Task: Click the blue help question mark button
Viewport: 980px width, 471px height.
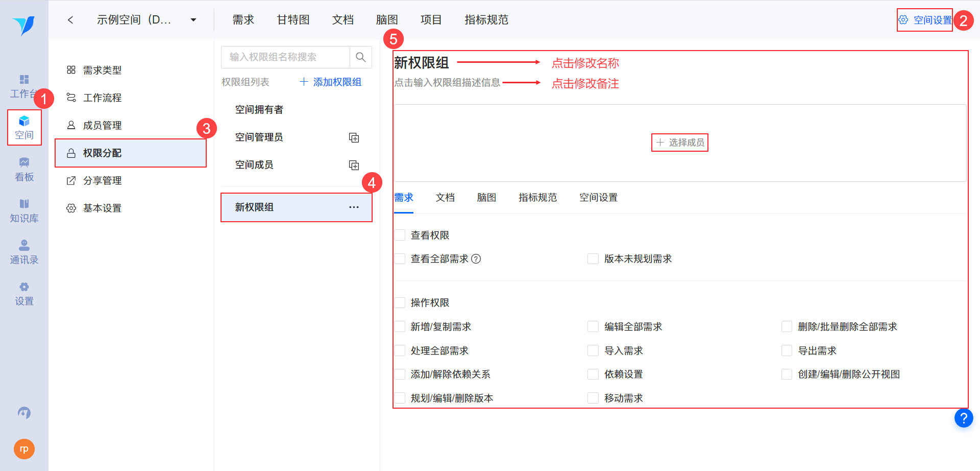Action: [963, 418]
